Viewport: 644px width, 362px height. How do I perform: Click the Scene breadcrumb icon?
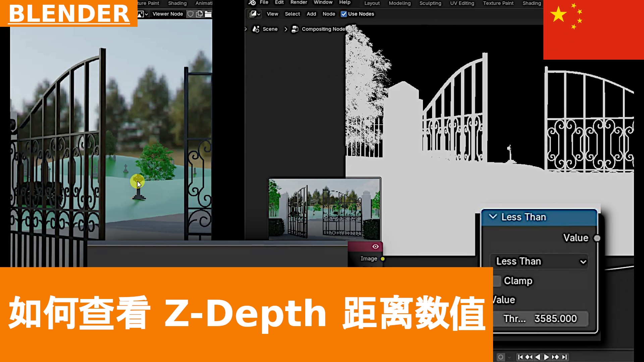coord(256,29)
